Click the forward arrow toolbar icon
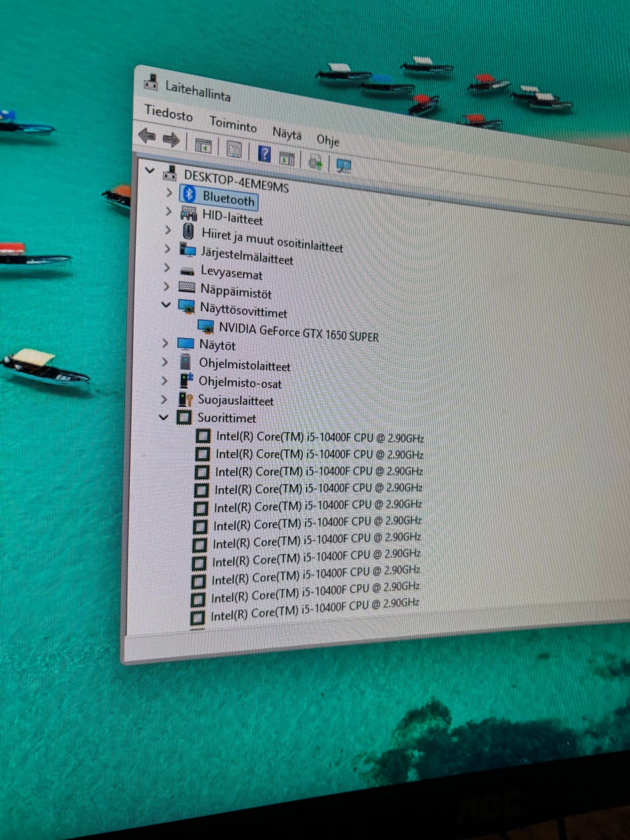The width and height of the screenshot is (630, 840). (171, 139)
